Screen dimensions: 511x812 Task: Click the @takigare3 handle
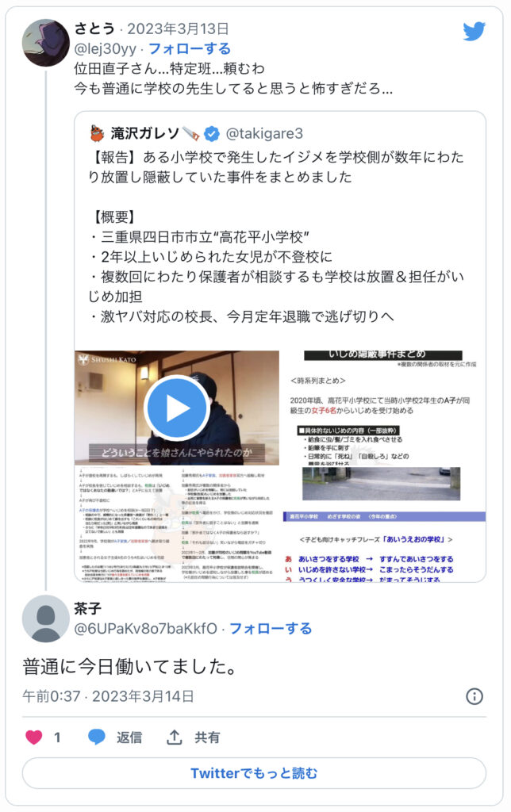tap(264, 133)
